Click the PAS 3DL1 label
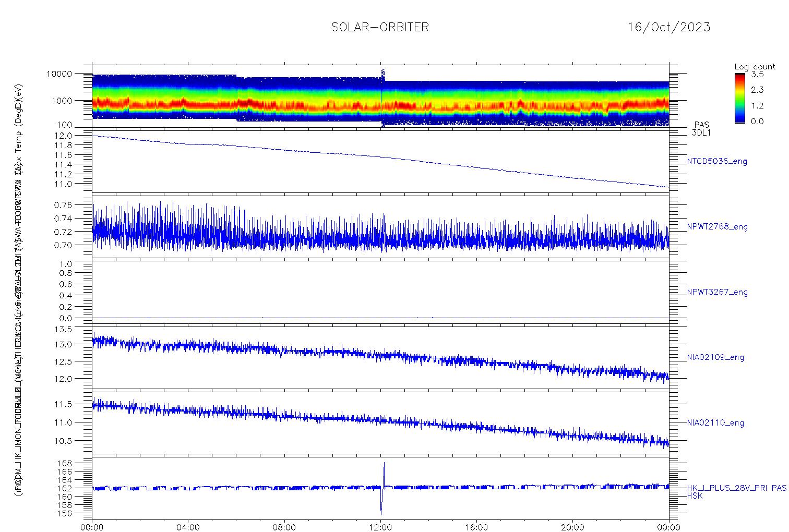 click(701, 129)
